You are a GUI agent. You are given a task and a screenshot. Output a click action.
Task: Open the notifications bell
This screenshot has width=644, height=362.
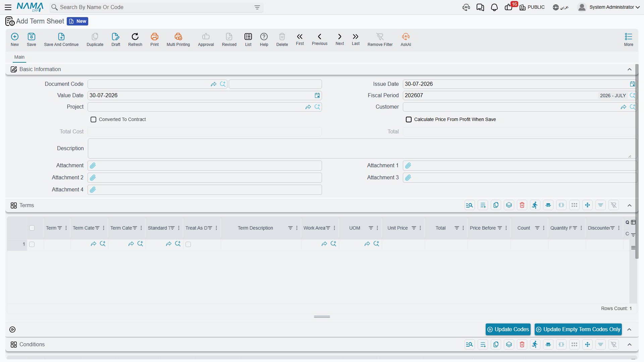[494, 7]
